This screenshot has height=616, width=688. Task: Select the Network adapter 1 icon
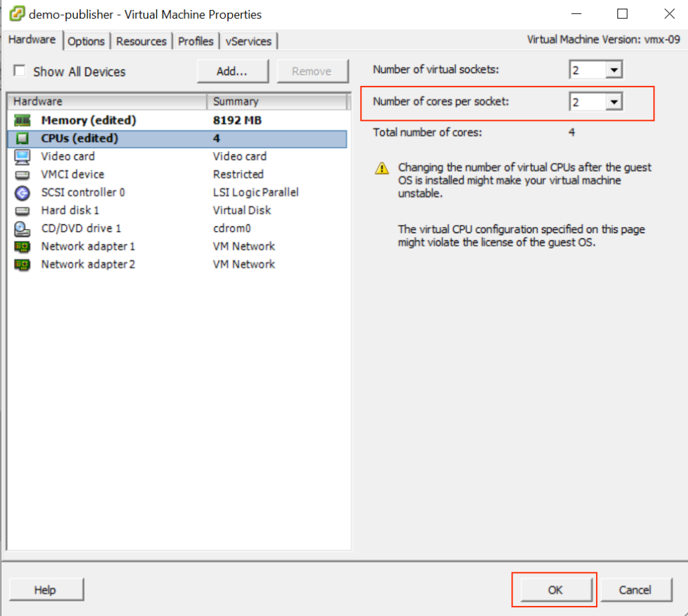click(x=20, y=246)
